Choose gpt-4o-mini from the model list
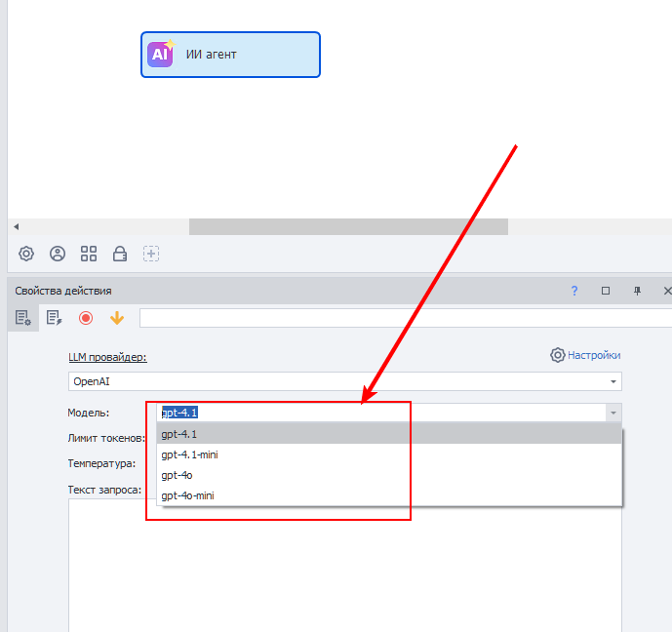 click(389, 495)
